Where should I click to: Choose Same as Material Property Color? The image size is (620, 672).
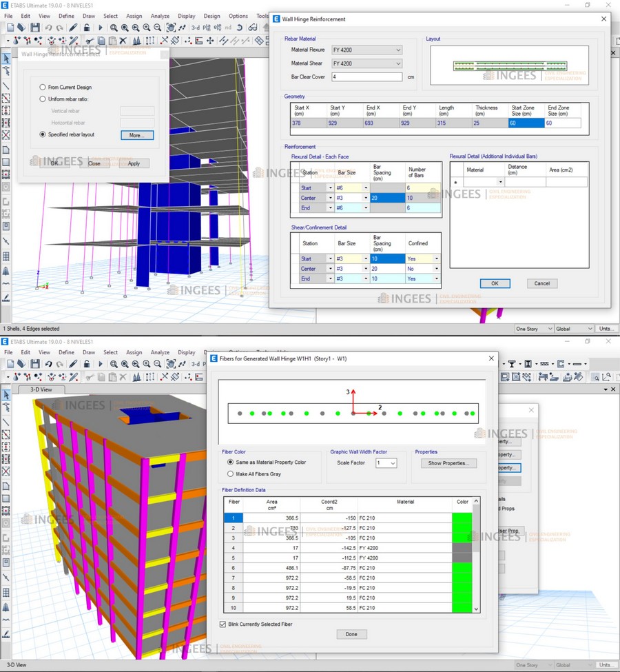(x=231, y=462)
